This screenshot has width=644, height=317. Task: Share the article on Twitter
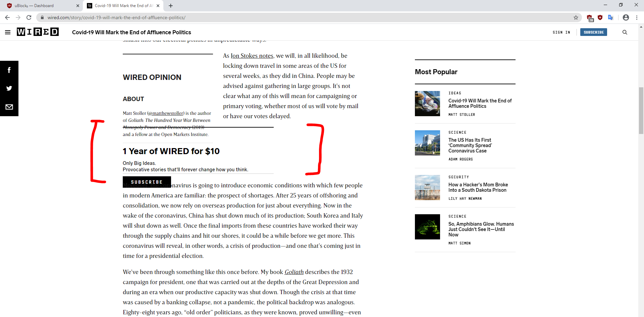[9, 88]
